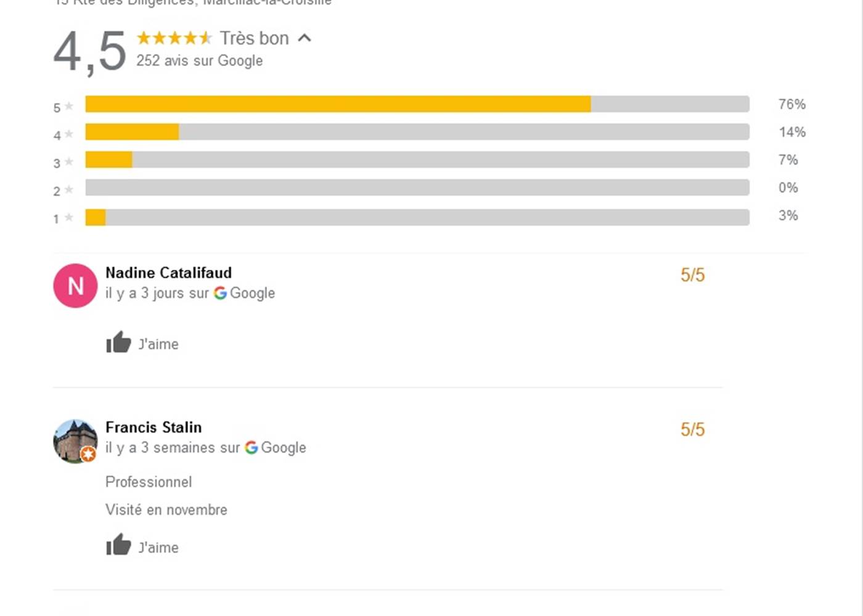863x616 pixels.
Task: Click the 76% label for five stars
Action: (x=791, y=104)
